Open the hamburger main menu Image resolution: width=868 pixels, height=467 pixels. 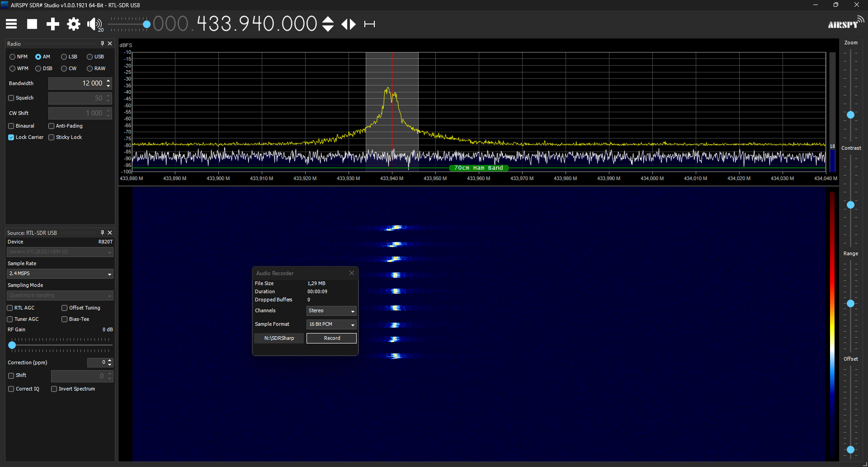click(11, 24)
